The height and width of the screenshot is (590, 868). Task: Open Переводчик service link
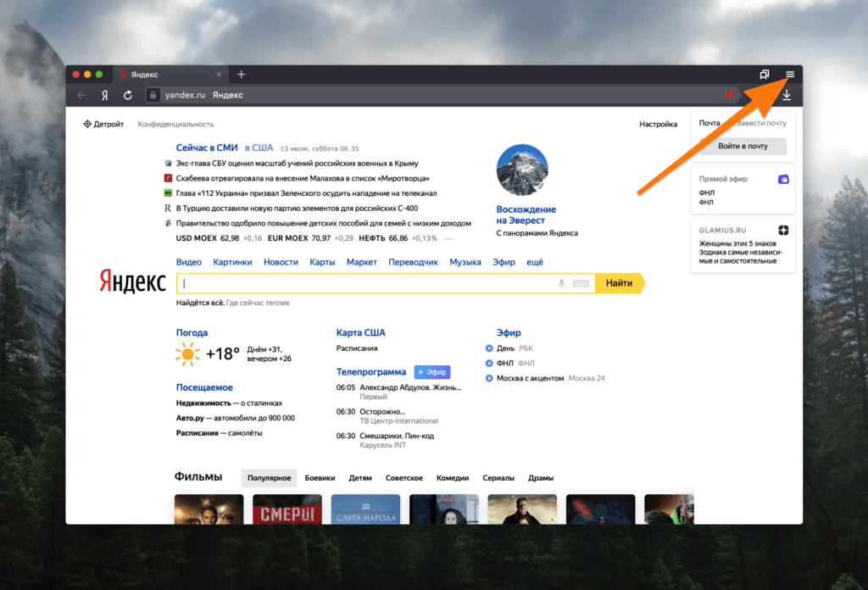[413, 262]
